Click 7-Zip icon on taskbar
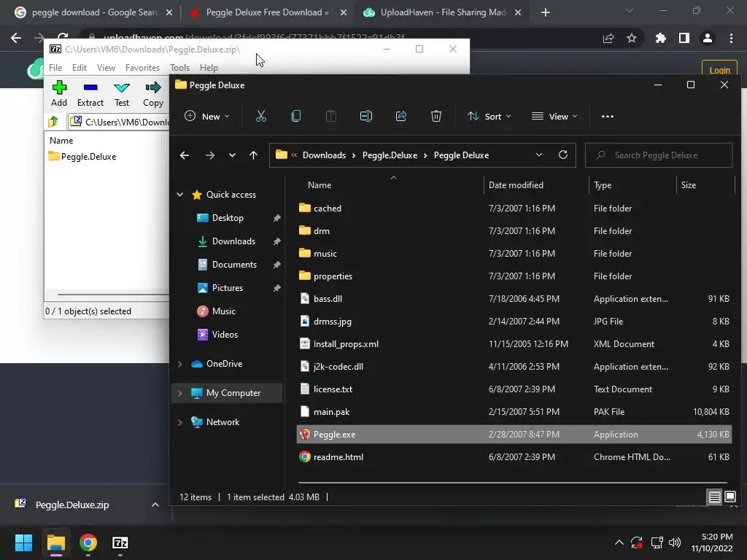Image resolution: width=747 pixels, height=560 pixels. [120, 542]
